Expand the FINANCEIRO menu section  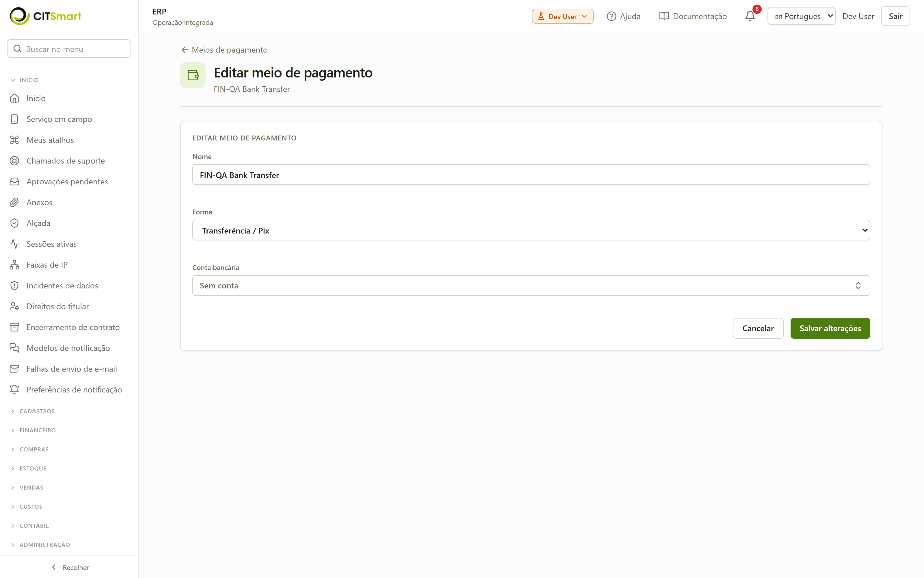coord(33,430)
